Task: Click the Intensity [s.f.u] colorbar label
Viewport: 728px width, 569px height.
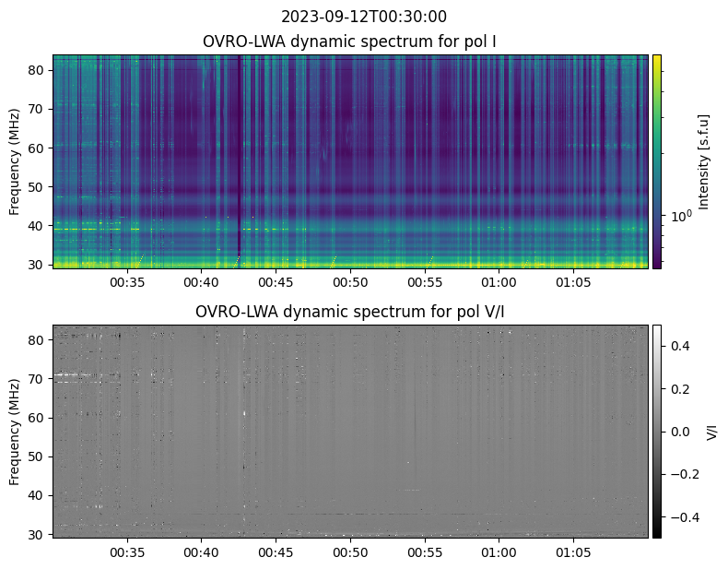Action: (705, 161)
